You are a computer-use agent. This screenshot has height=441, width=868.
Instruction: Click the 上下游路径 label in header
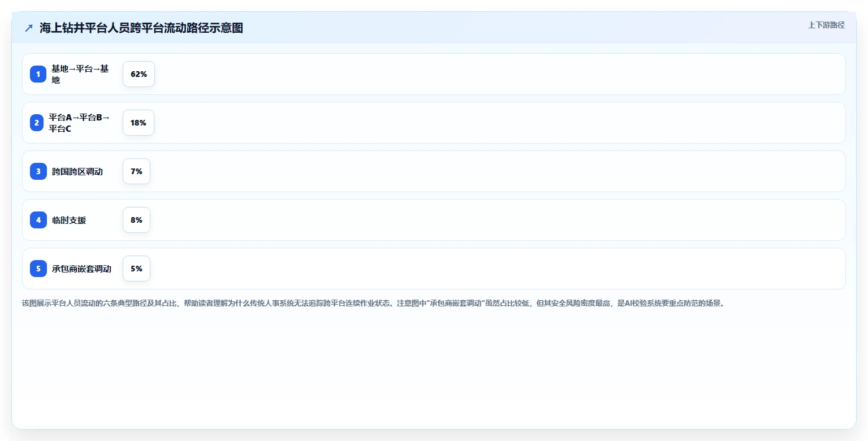[x=826, y=25]
